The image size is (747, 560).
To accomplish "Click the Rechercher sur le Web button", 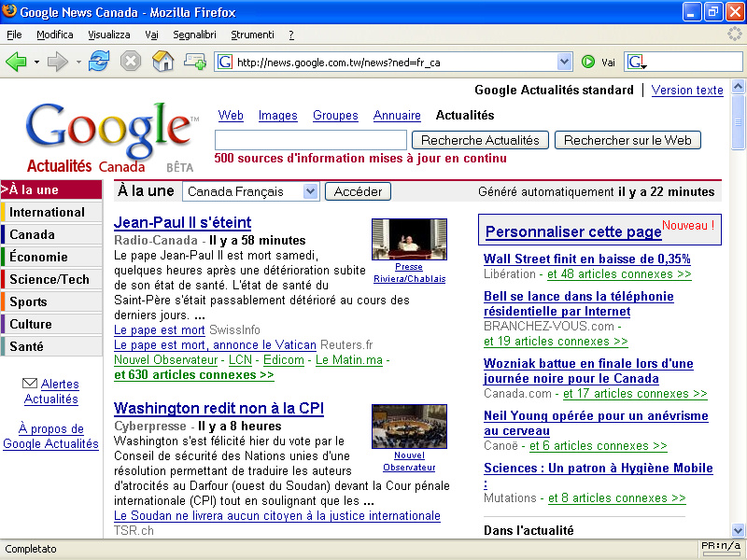I will click(x=627, y=140).
